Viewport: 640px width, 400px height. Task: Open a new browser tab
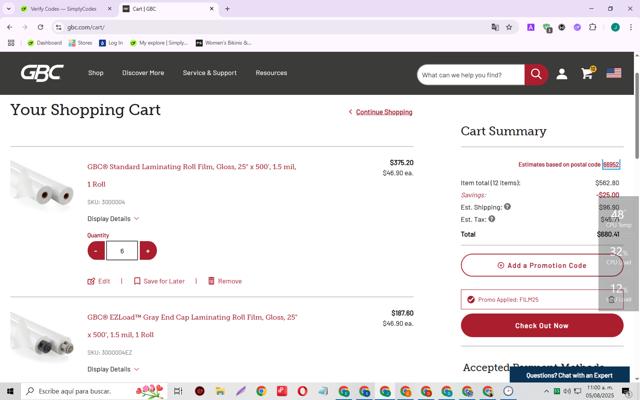click(x=227, y=9)
